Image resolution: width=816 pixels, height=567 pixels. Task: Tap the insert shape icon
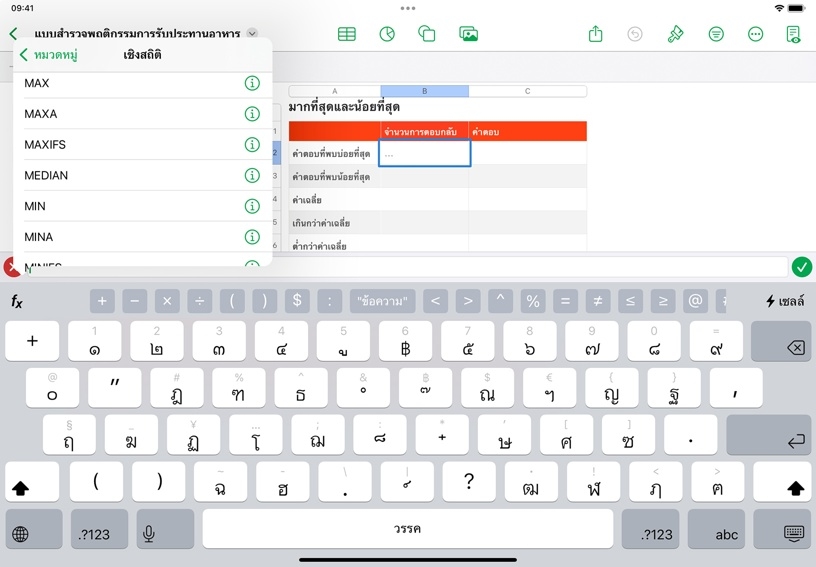click(x=427, y=34)
